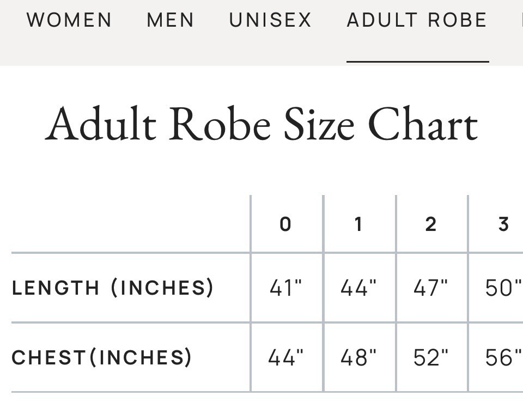
Task: Select the ADULT ROBE tab
Action: click(417, 20)
